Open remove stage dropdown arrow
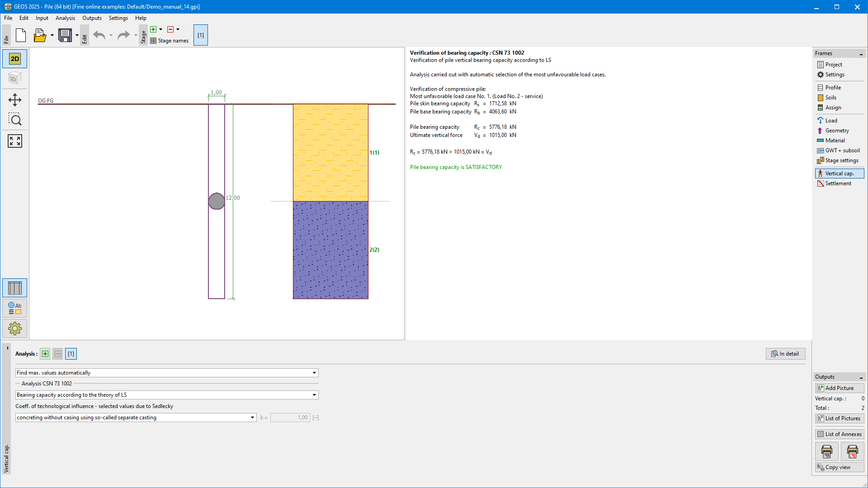 point(178,29)
